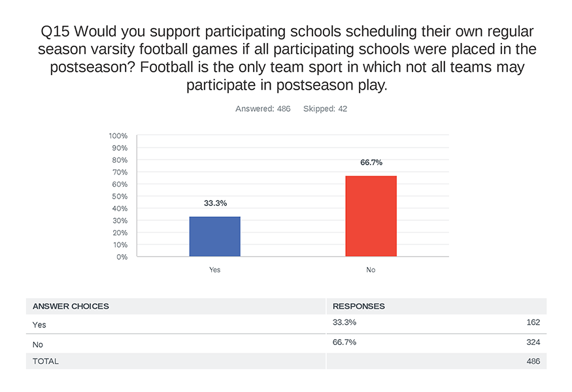Click the Answered: 486 text
572x392 pixels.
tap(263, 108)
